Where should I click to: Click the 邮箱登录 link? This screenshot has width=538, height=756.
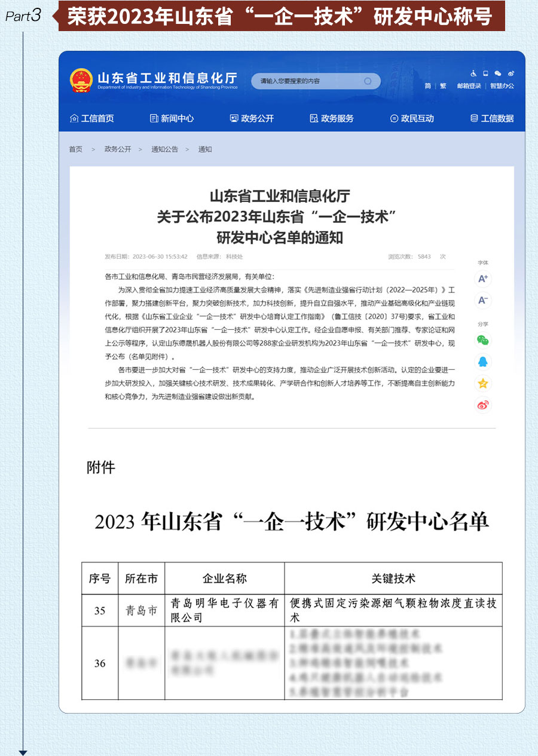click(x=469, y=86)
